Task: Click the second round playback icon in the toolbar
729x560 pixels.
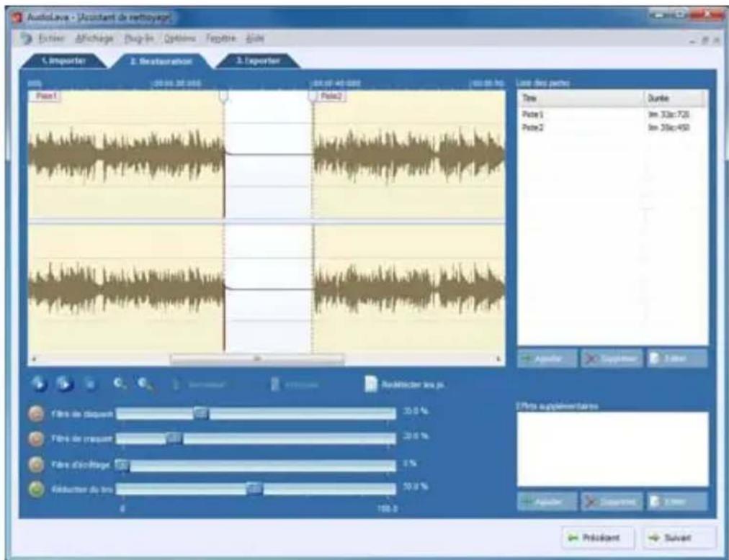Action: (64, 384)
